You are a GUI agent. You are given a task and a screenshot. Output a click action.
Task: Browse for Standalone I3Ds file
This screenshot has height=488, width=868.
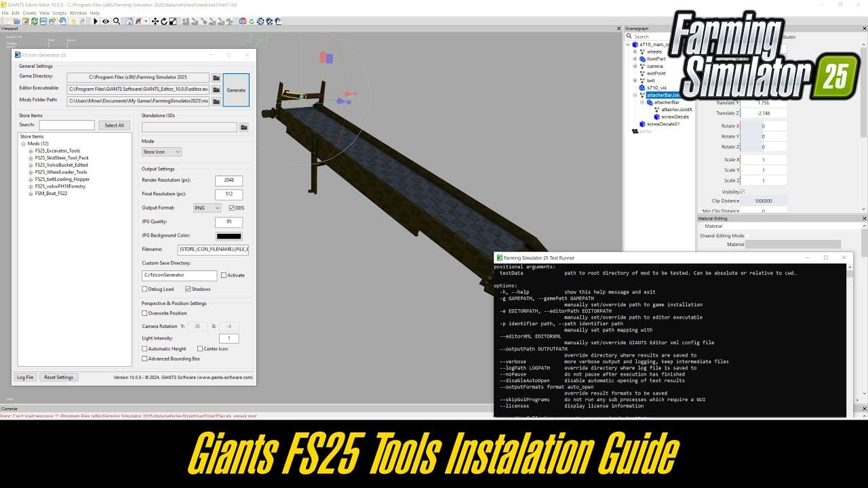[244, 127]
